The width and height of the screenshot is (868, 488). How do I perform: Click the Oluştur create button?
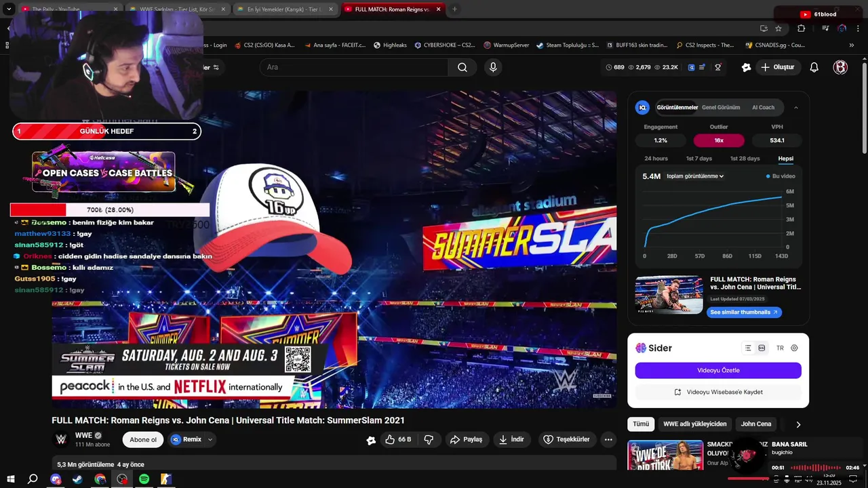point(777,67)
